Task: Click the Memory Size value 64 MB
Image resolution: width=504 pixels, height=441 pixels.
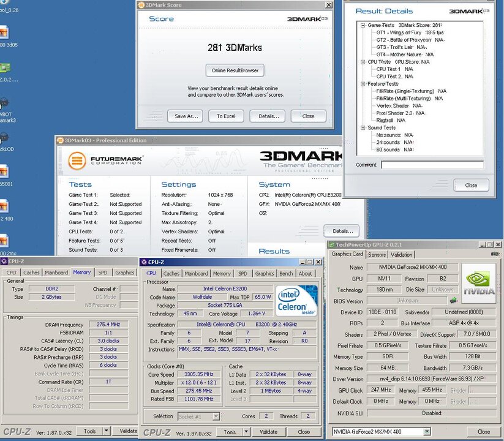Action: 388,367
